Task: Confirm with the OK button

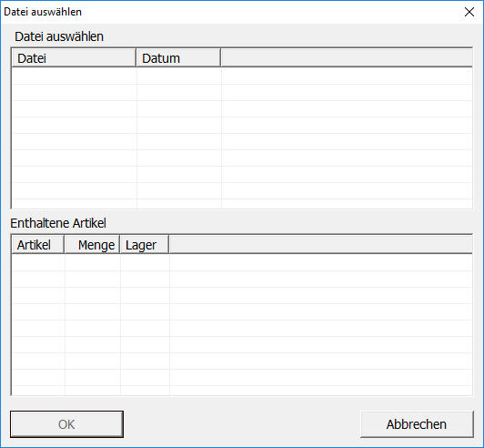Action: (66, 424)
